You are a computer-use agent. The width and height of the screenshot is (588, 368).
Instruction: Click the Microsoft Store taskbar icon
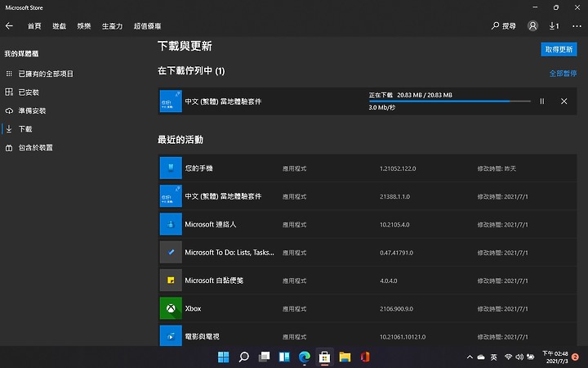(325, 357)
